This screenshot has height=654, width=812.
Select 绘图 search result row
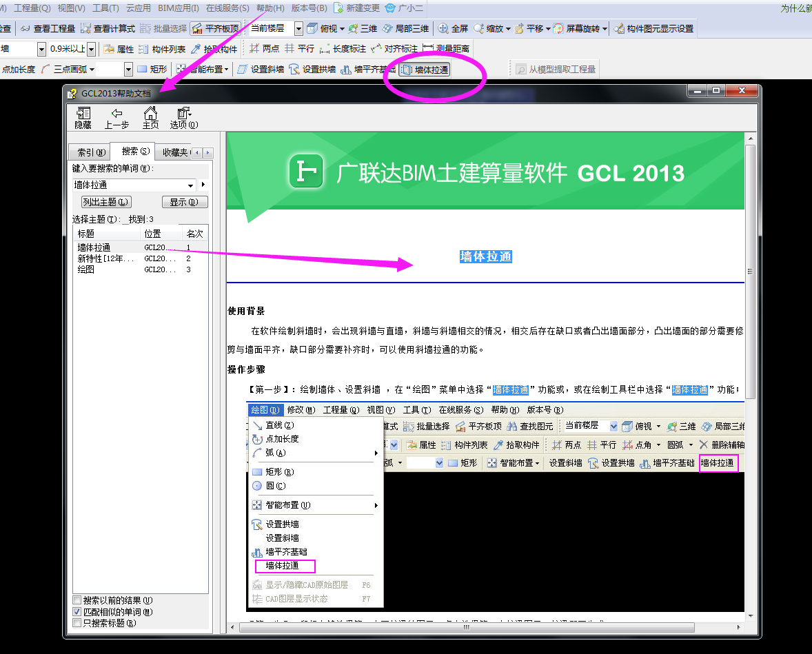141,269
